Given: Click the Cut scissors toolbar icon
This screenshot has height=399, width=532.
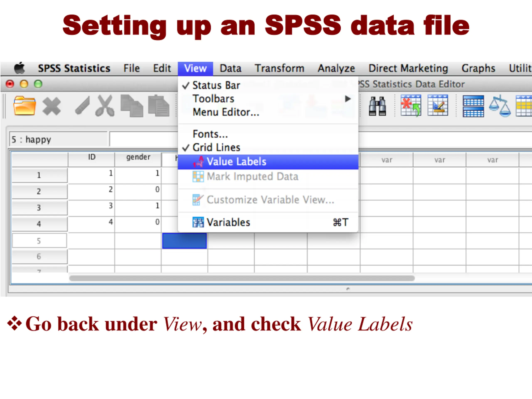Looking at the screenshot, I should 105,106.
